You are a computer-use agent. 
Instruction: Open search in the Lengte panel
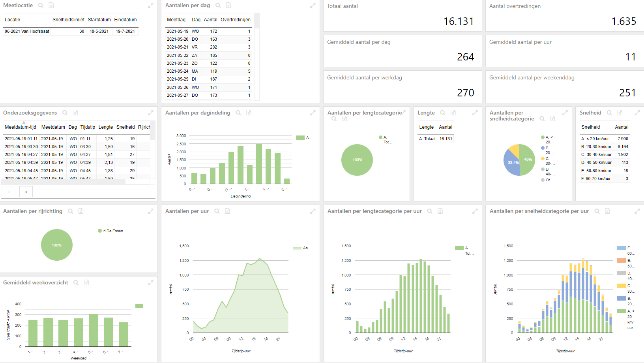pyautogui.click(x=443, y=113)
